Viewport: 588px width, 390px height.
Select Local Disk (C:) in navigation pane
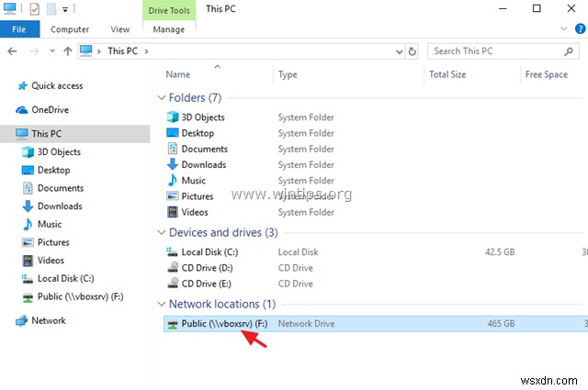[x=58, y=278]
